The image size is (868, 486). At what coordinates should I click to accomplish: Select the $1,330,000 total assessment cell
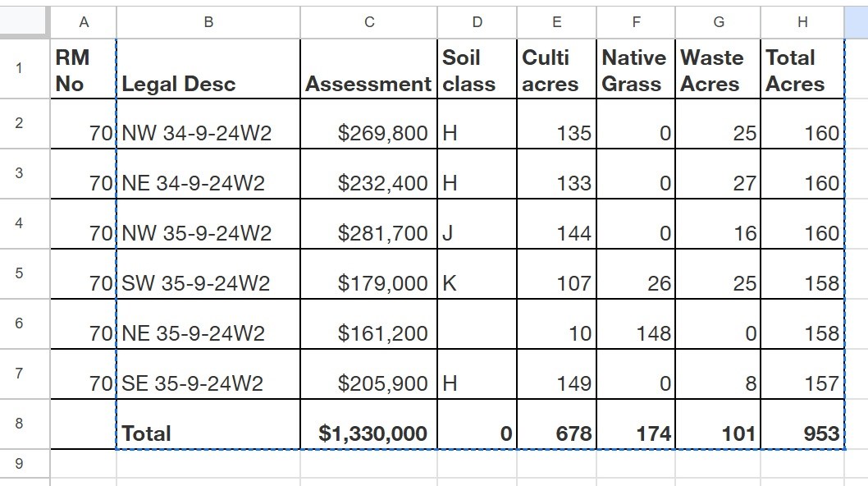pos(368,433)
